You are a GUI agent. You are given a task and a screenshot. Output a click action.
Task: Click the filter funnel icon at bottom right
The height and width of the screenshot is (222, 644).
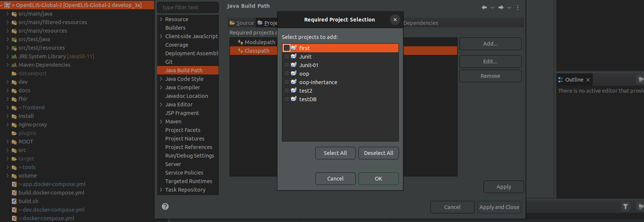(x=625, y=207)
